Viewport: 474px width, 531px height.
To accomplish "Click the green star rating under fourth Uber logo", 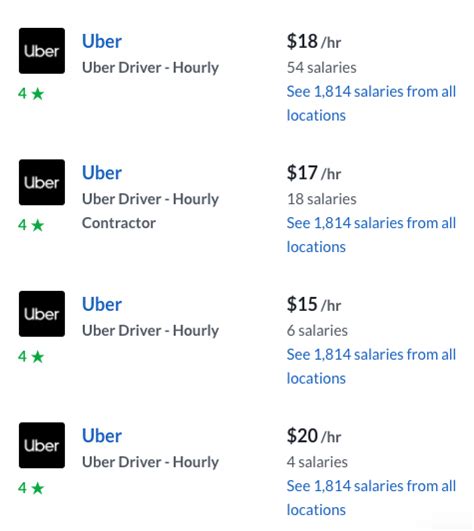I will pos(31,488).
